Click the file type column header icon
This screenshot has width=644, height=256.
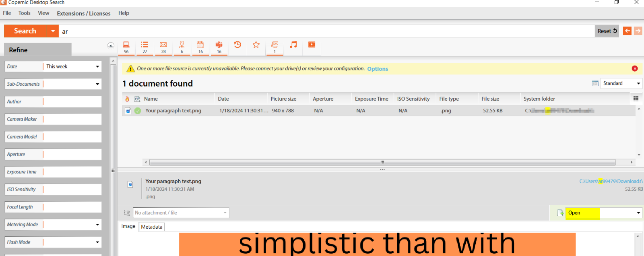[x=137, y=99]
